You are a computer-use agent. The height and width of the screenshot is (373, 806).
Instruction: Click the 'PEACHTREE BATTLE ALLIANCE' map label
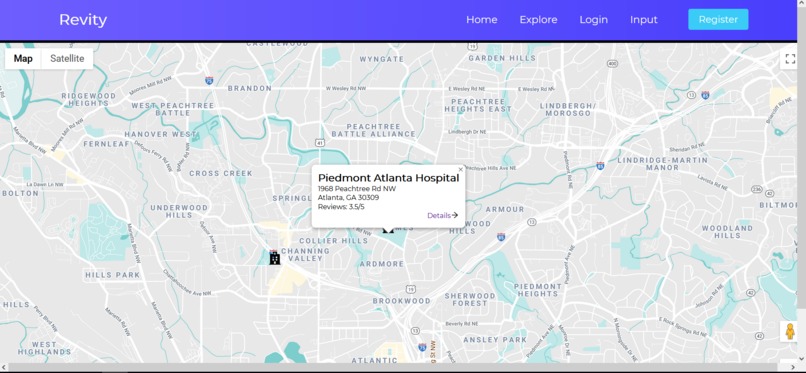click(374, 130)
